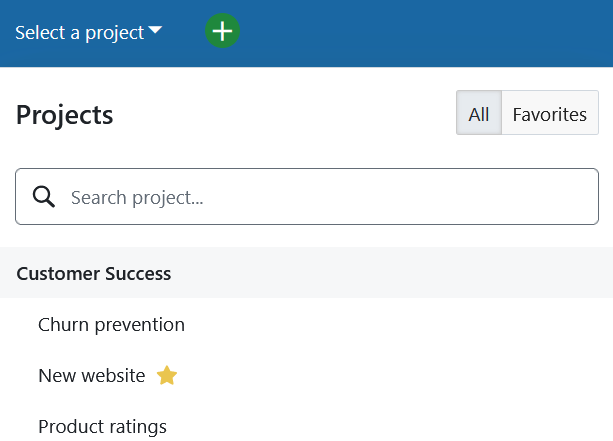Toggle the All projects filter

click(478, 114)
